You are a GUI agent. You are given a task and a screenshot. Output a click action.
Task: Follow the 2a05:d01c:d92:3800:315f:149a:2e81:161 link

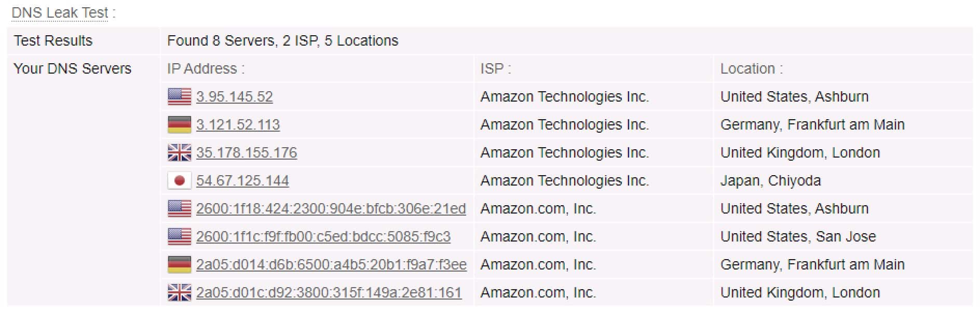(x=329, y=293)
